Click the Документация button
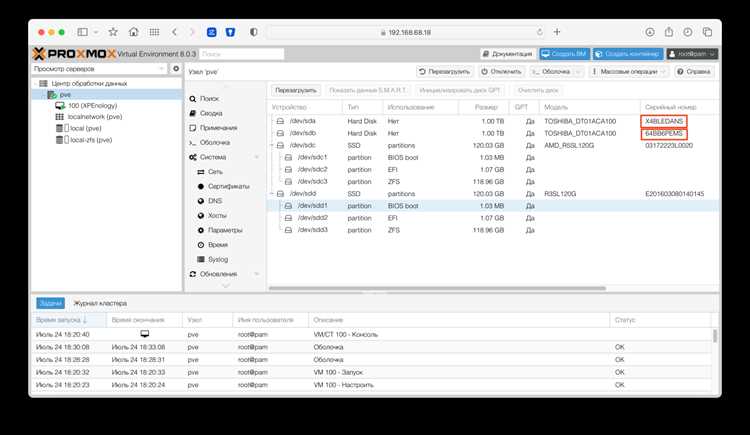Screen dimensions: 750x435 coord(508,54)
